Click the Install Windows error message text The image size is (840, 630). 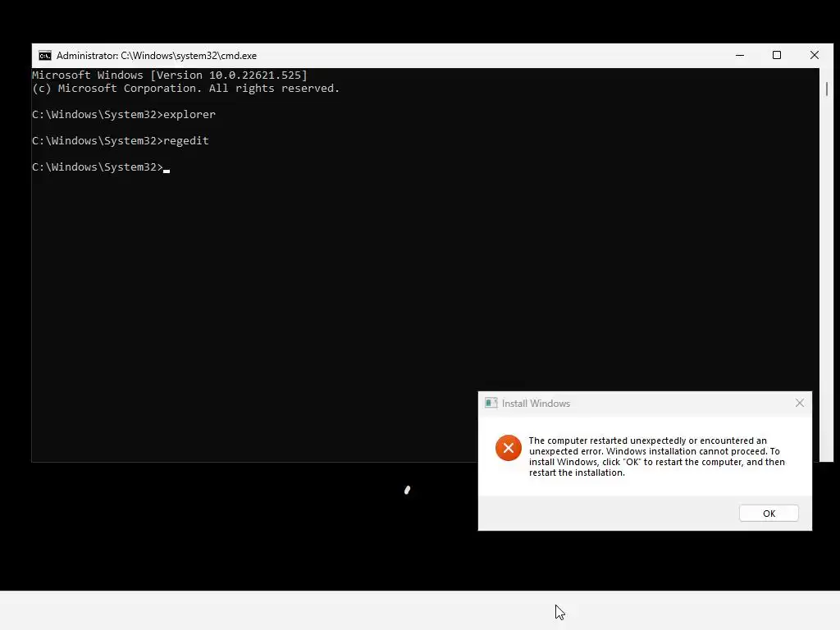[x=657, y=456]
